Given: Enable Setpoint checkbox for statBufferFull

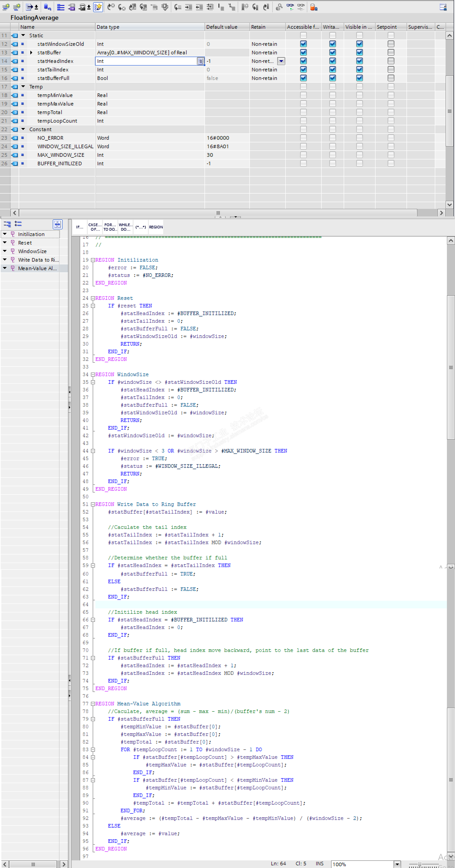Looking at the screenshot, I should click(391, 78).
